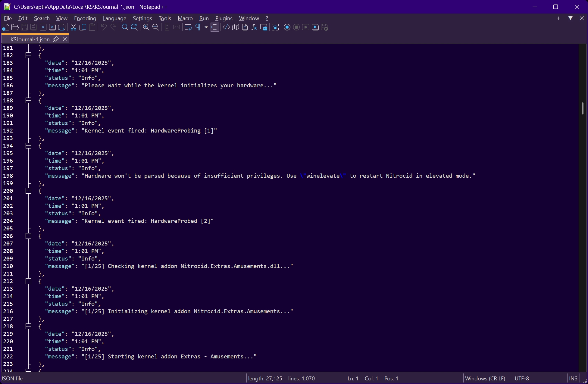Pin the KSJournal-1.json tab
Screen dimensions: 588x384
(x=56, y=39)
